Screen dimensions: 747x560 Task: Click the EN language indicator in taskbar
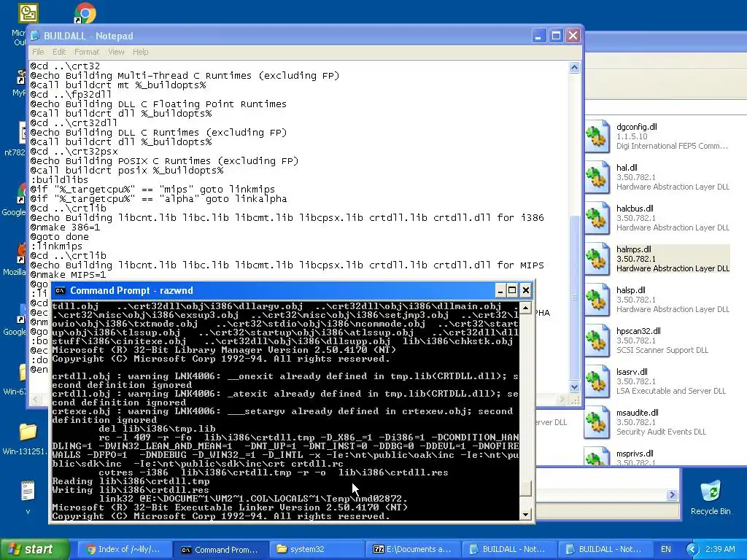point(665,549)
